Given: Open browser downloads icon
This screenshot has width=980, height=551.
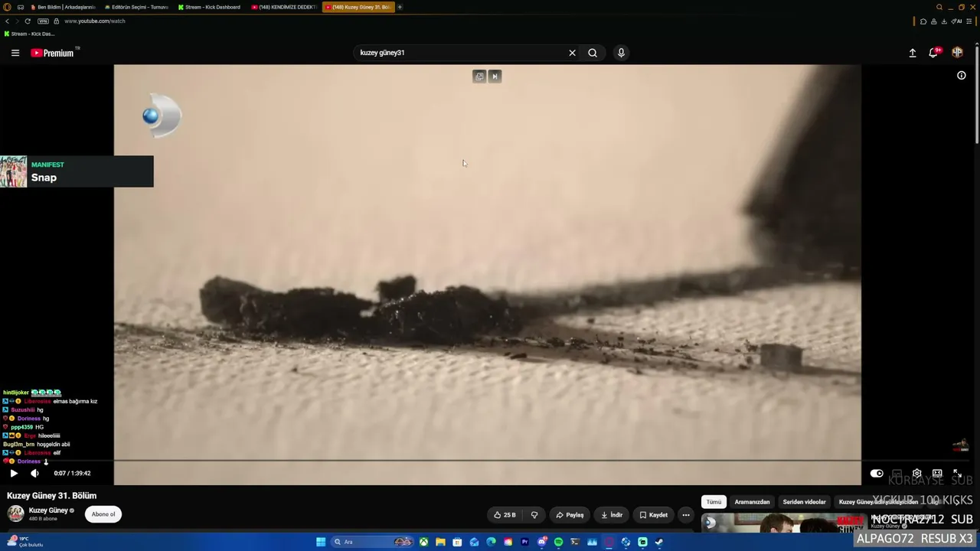Looking at the screenshot, I should pos(943,21).
